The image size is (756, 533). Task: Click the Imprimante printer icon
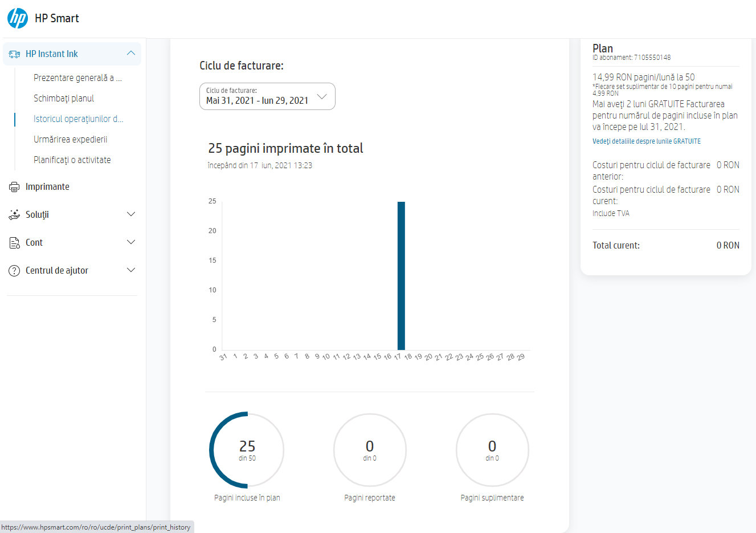[14, 187]
